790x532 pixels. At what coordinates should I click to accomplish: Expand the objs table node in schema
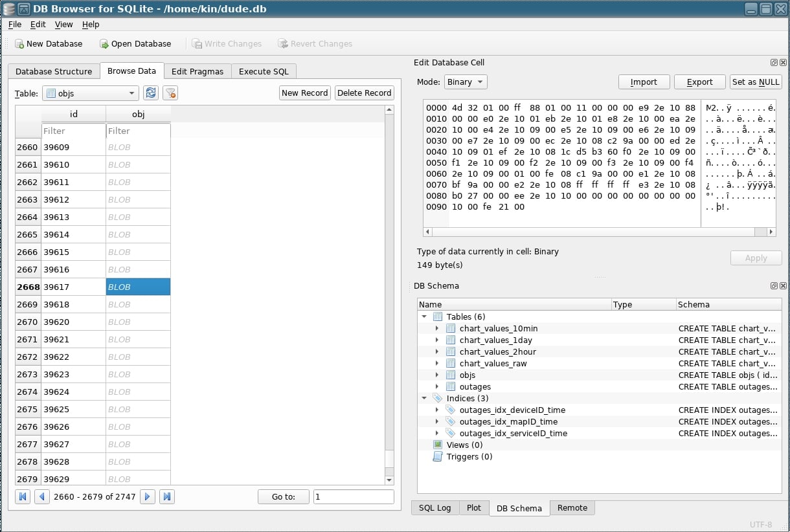tap(438, 375)
